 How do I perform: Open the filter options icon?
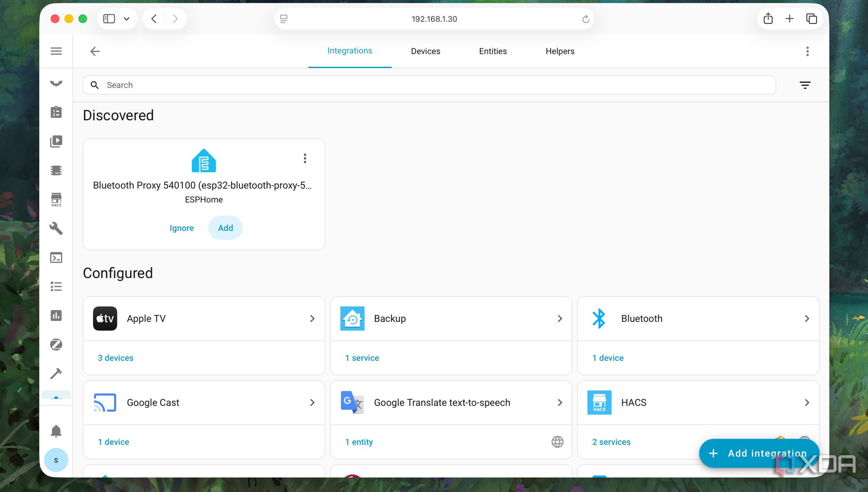(x=805, y=85)
